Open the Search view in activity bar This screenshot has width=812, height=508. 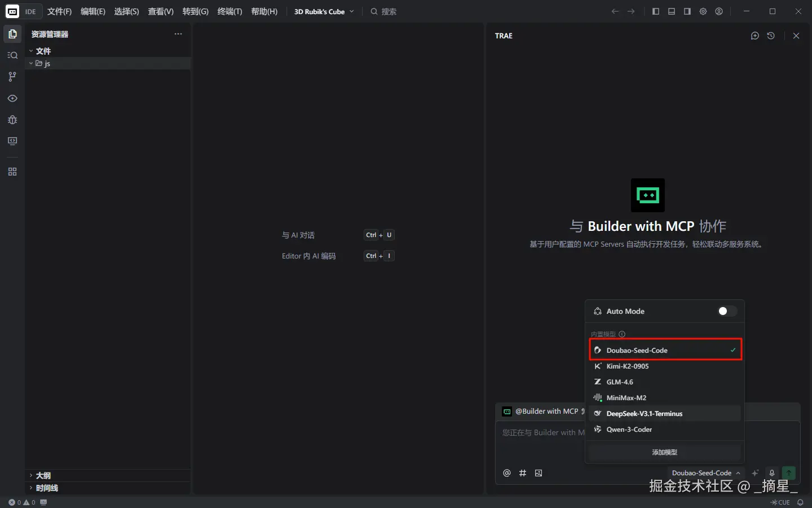point(12,55)
